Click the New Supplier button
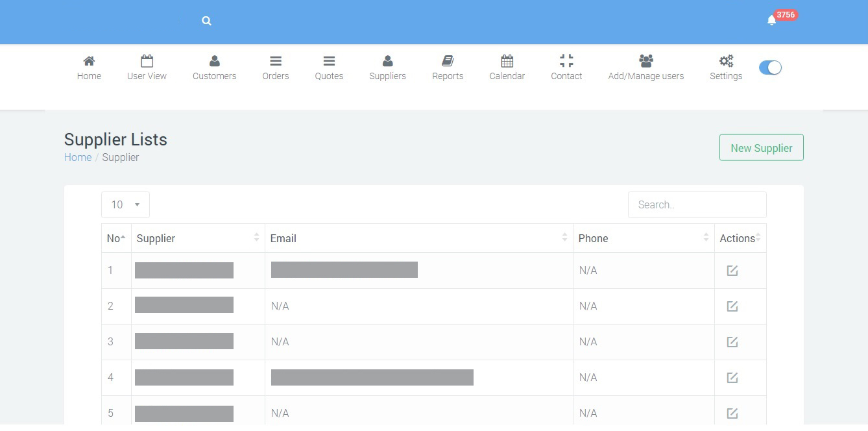Screen dimensions: 868x431 [x=762, y=147]
